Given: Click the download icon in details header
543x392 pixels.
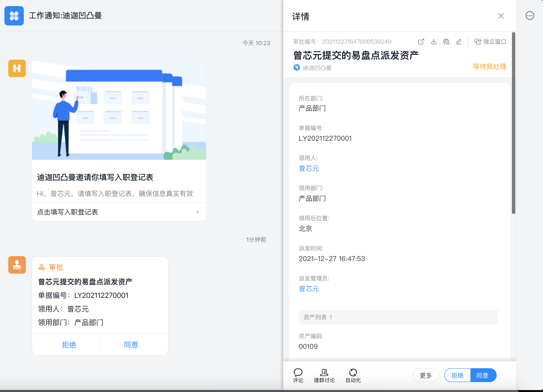Looking at the screenshot, I should [x=434, y=42].
